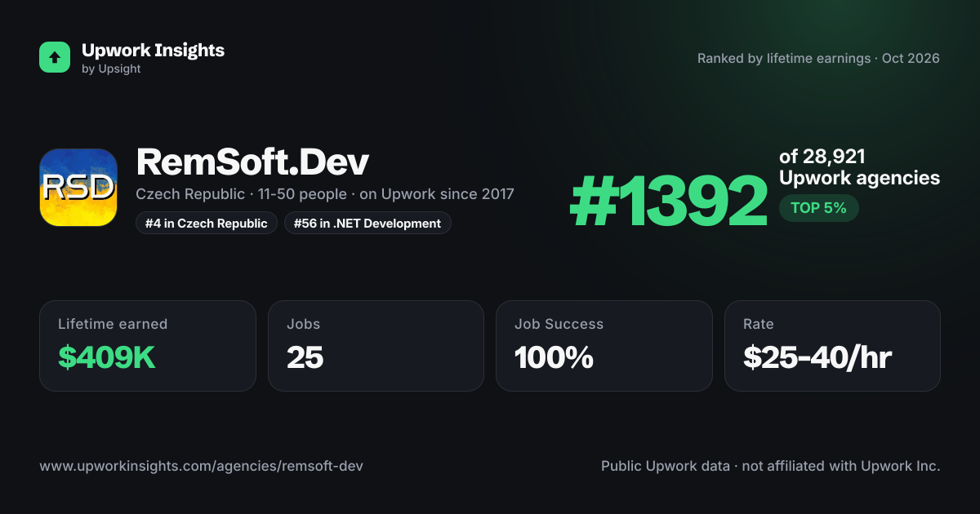
Task: Click the TOP 5% badge
Action: click(818, 208)
